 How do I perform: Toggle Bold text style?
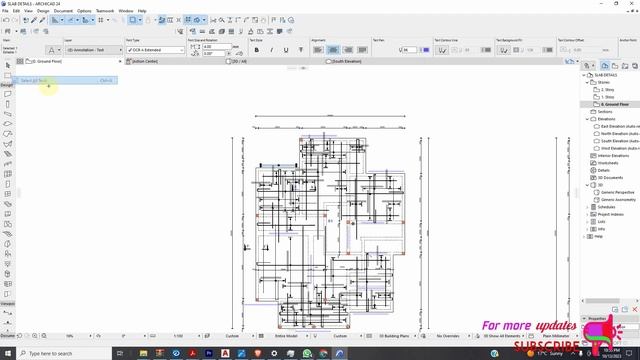[257, 50]
